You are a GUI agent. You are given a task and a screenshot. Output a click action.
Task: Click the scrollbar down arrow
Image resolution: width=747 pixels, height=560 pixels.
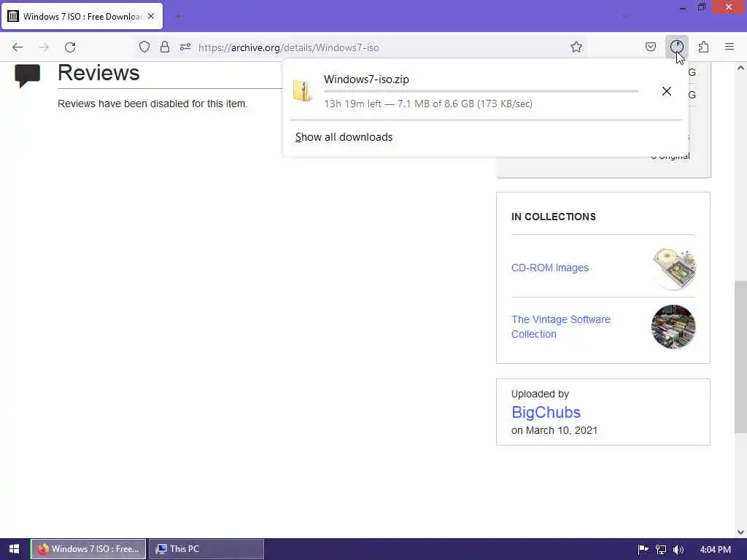pos(740,532)
